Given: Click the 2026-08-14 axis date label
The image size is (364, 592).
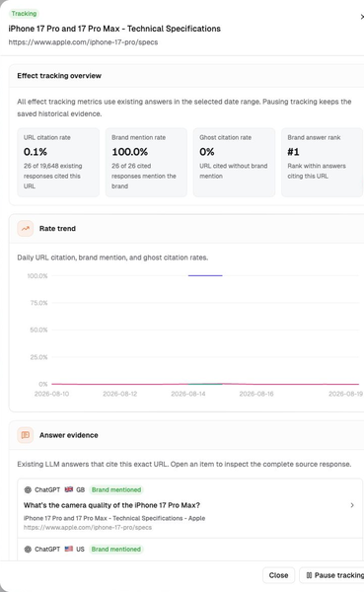Looking at the screenshot, I should tap(188, 394).
